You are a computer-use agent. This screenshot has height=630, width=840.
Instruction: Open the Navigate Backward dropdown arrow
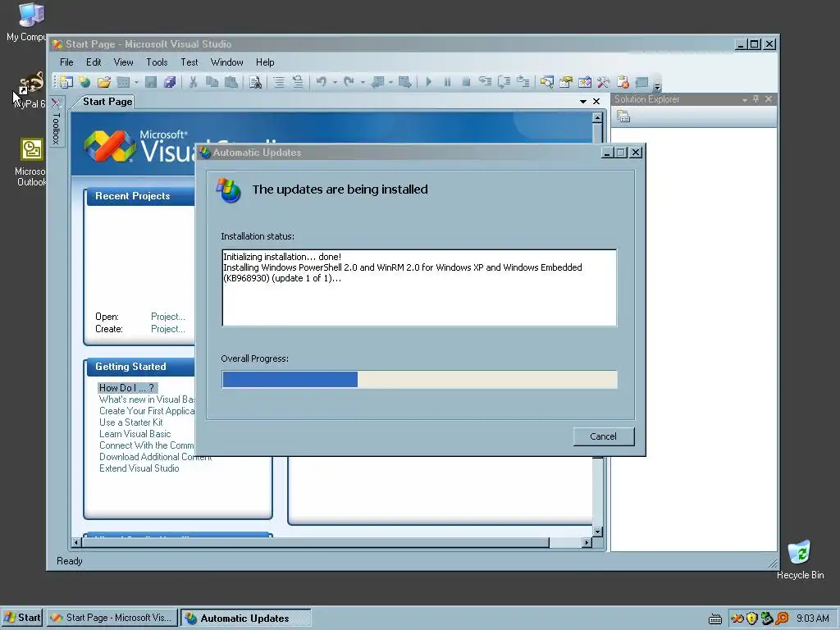(x=390, y=82)
